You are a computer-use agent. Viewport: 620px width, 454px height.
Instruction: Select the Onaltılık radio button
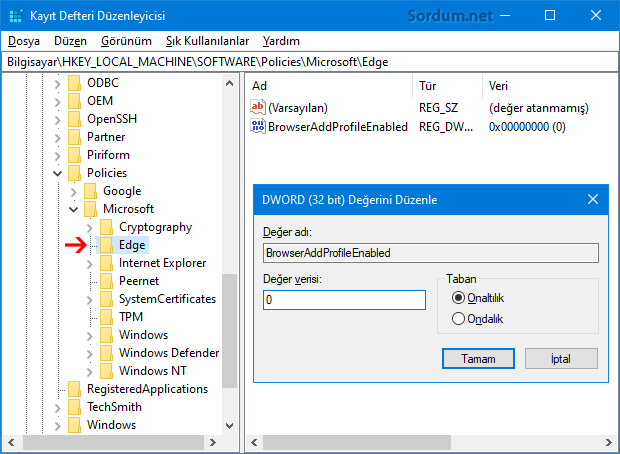[x=458, y=298]
